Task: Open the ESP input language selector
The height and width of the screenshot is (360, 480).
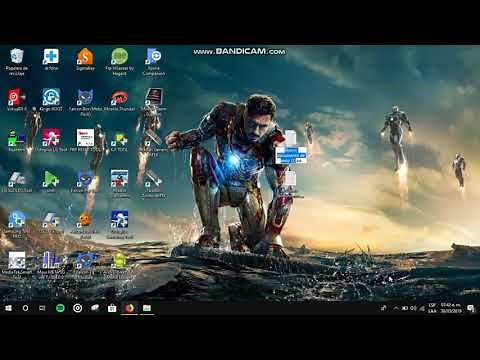Action: coord(432,308)
